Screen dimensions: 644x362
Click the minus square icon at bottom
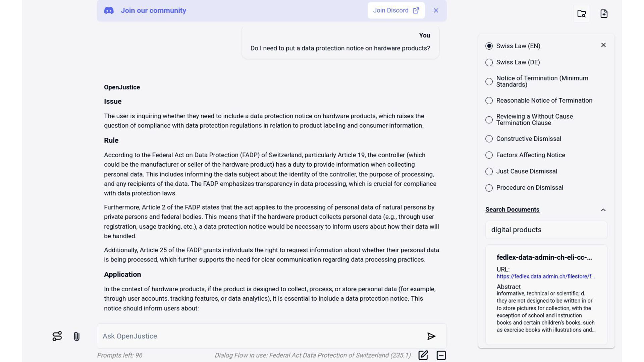pos(441,355)
